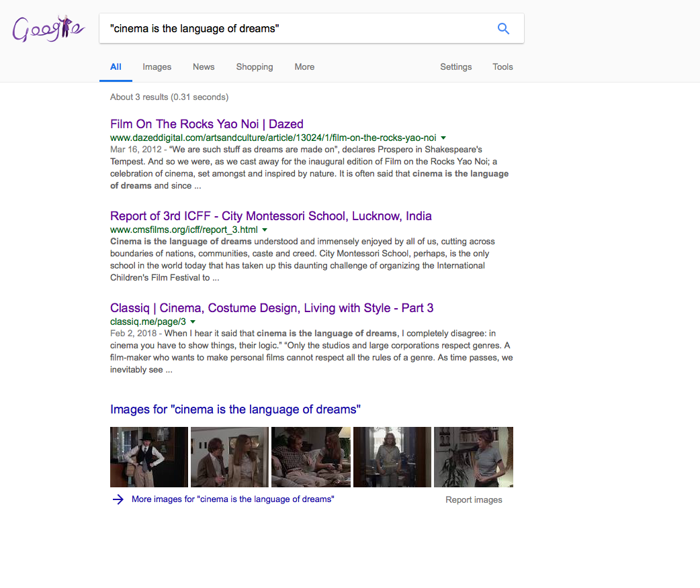The image size is (700, 588).
Task: Expand the More search categories menu
Action: coord(304,67)
